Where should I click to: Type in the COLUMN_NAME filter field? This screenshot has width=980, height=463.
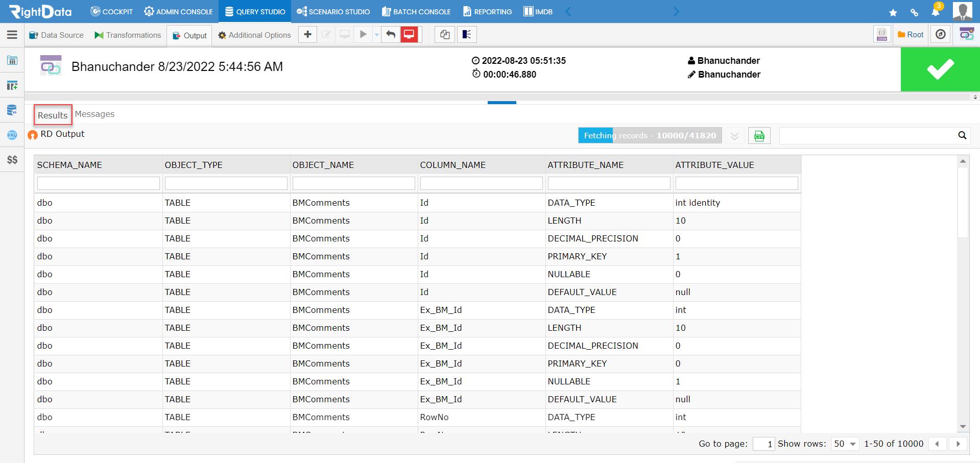pos(481,183)
